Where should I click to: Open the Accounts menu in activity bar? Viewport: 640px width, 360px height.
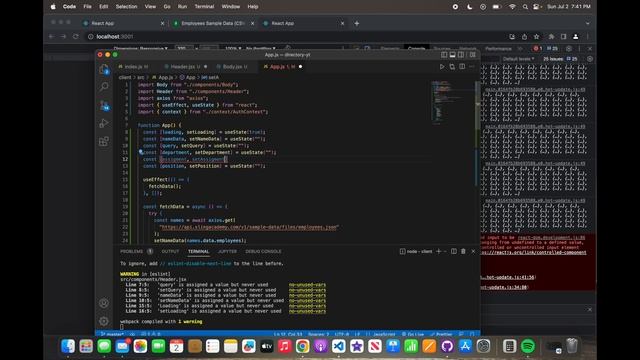point(104,303)
